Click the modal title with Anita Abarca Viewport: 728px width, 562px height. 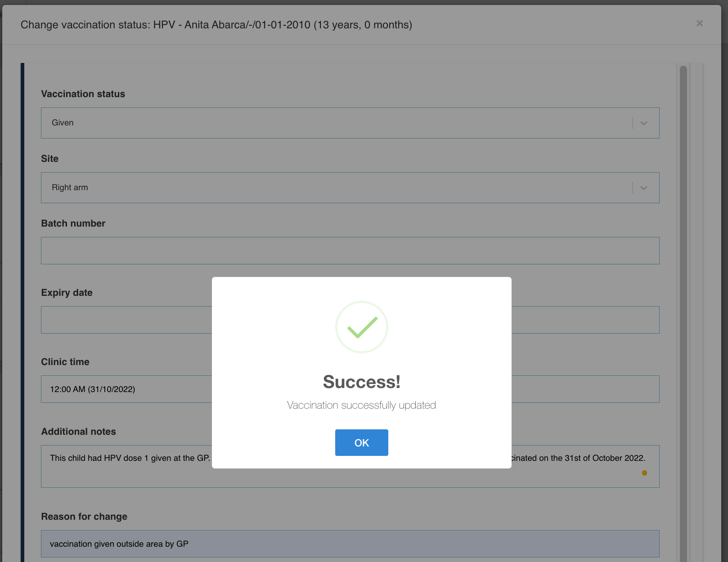tap(216, 25)
